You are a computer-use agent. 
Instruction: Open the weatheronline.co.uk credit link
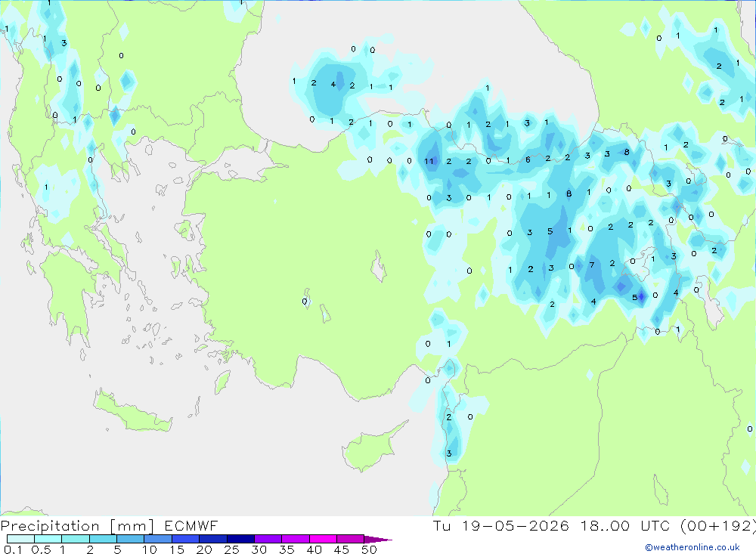(692, 547)
